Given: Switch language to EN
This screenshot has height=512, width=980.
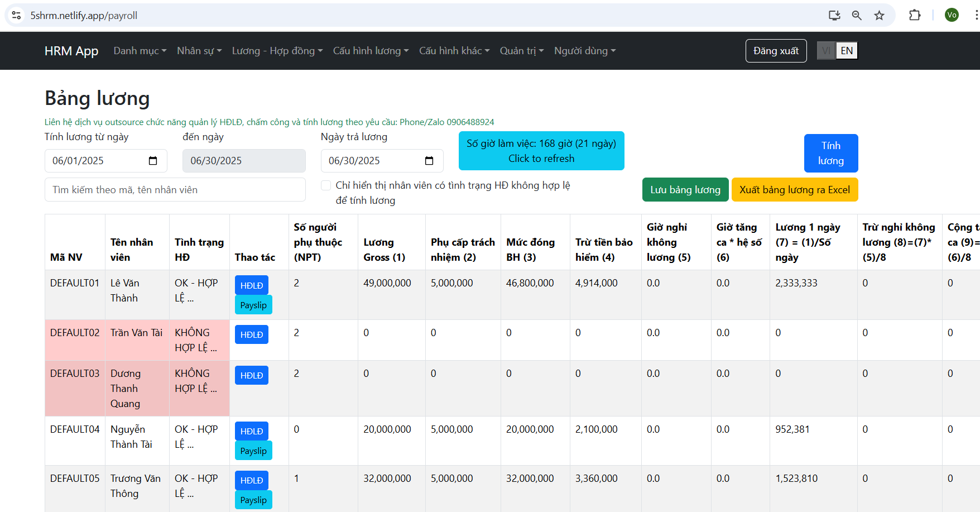Looking at the screenshot, I should tap(847, 51).
